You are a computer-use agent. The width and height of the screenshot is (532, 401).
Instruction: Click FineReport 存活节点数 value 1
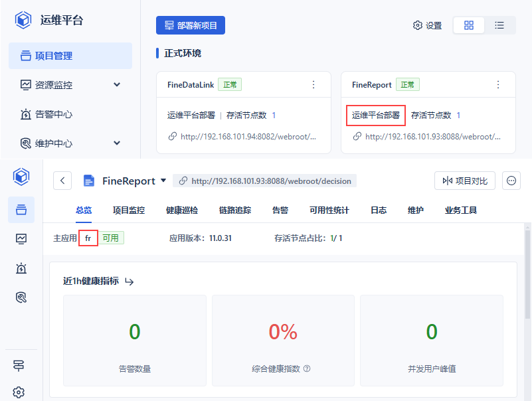pos(458,116)
